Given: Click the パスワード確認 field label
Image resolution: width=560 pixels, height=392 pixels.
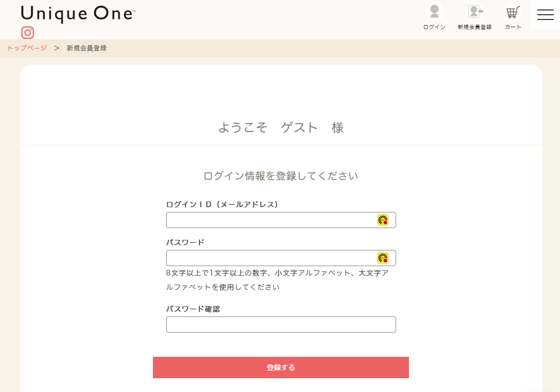Looking at the screenshot, I should coord(193,309).
